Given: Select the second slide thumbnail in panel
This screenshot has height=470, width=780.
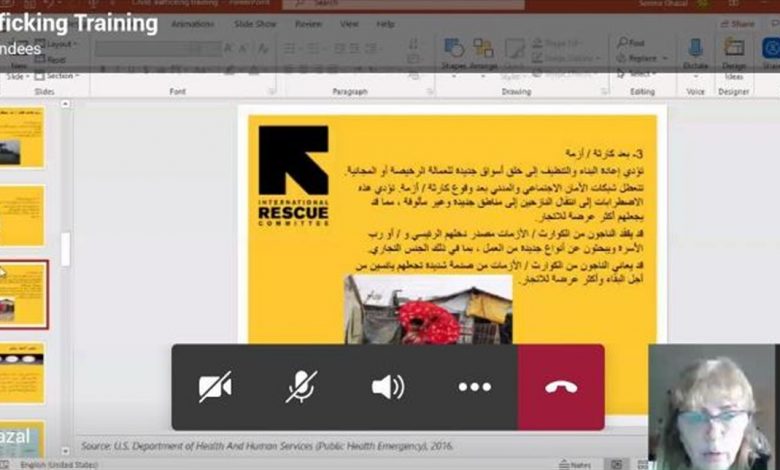Looking at the screenshot, I should 22,215.
